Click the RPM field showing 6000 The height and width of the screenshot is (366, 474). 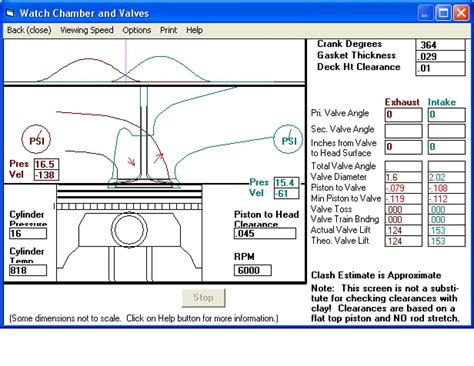(x=253, y=270)
